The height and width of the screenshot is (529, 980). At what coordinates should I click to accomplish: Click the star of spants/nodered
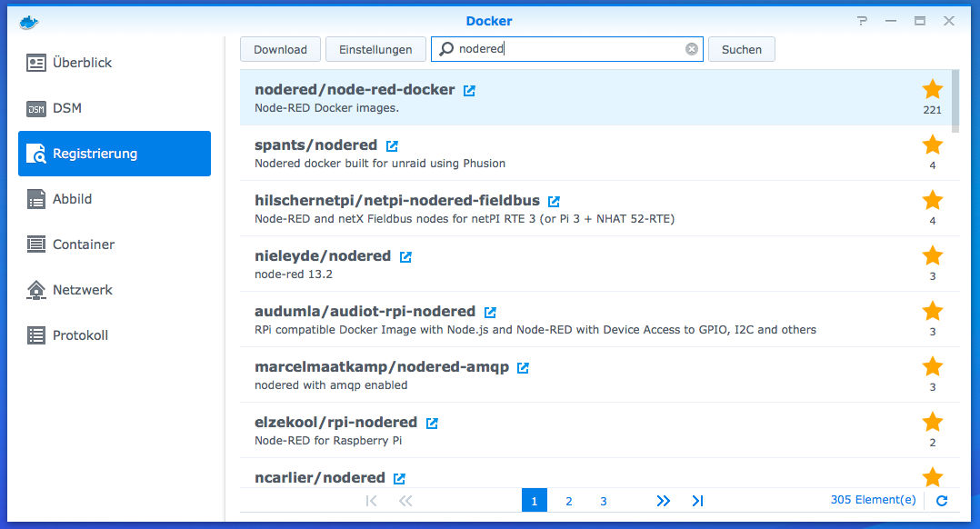point(933,145)
